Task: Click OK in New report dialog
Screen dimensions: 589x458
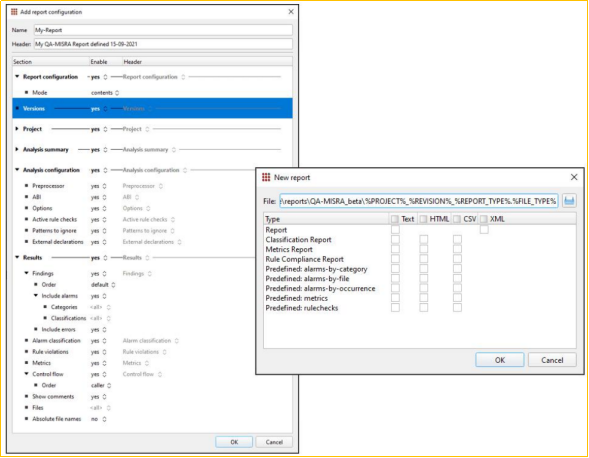Action: point(500,360)
